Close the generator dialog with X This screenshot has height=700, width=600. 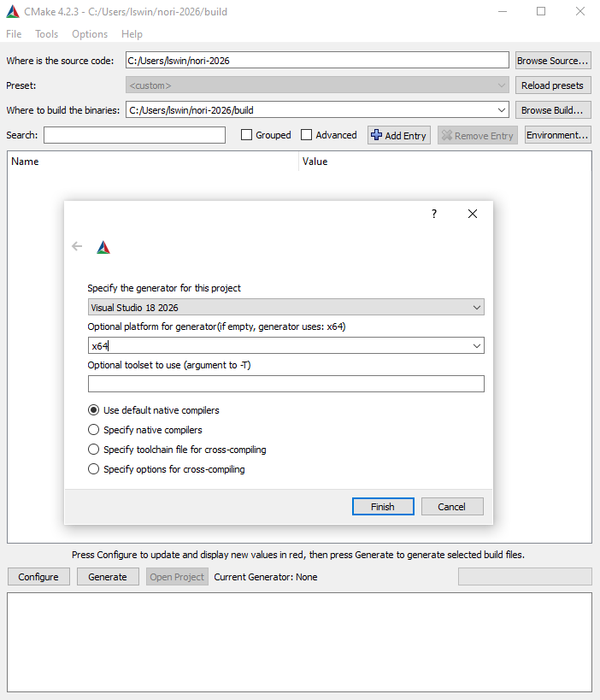(473, 215)
